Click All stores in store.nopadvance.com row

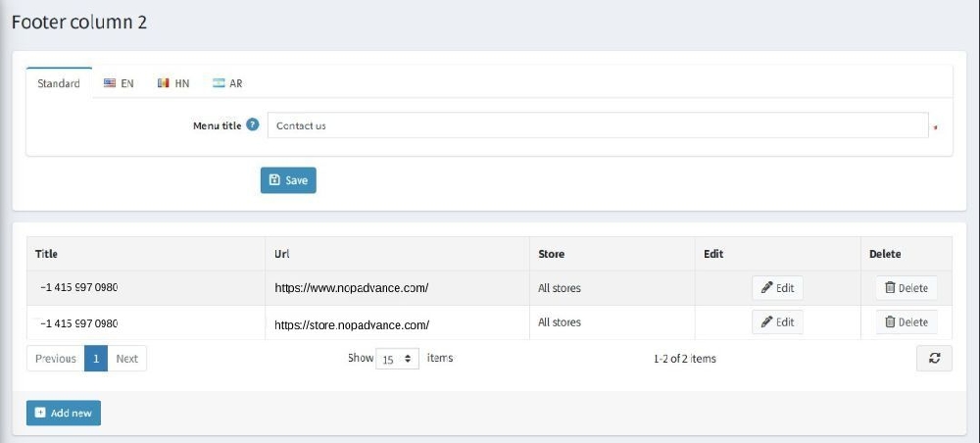tap(560, 322)
